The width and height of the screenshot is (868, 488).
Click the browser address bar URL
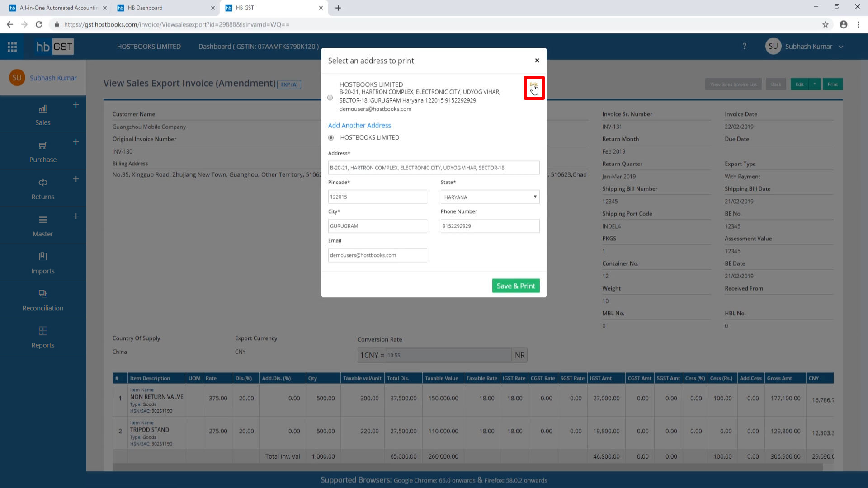[177, 24]
